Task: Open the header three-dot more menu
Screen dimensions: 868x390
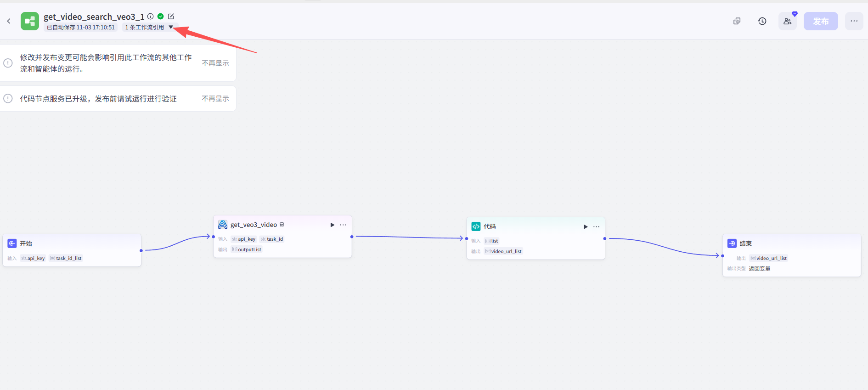Action: tap(854, 21)
